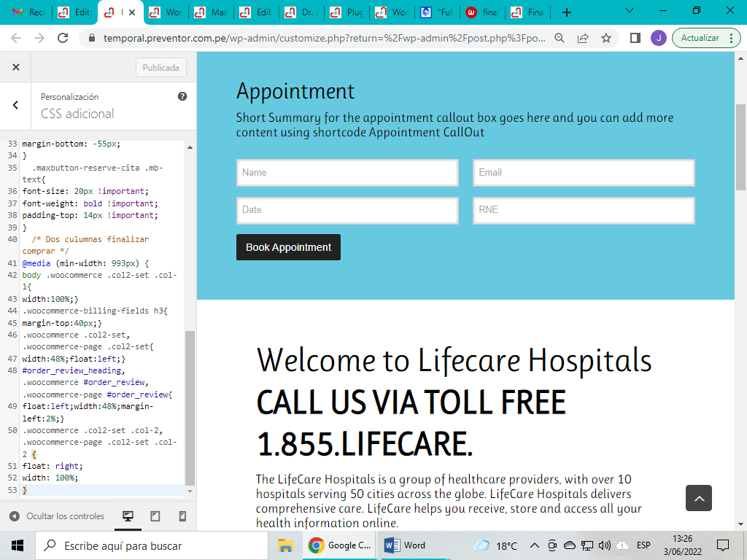Close the current active tab

(132, 12)
